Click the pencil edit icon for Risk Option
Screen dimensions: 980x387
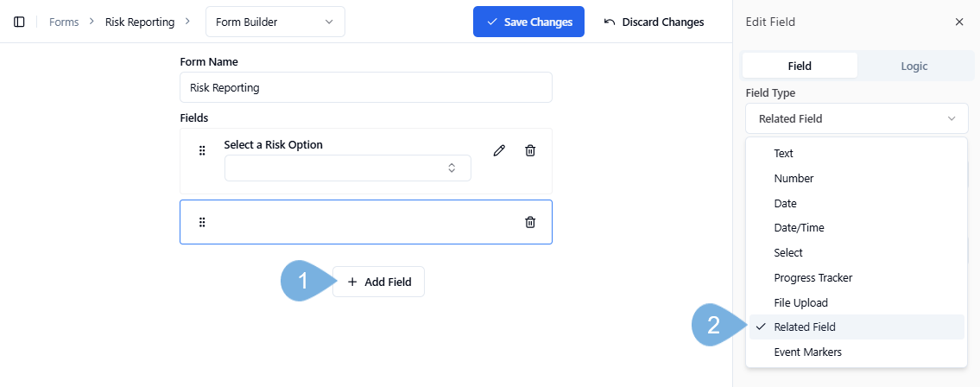[499, 150]
